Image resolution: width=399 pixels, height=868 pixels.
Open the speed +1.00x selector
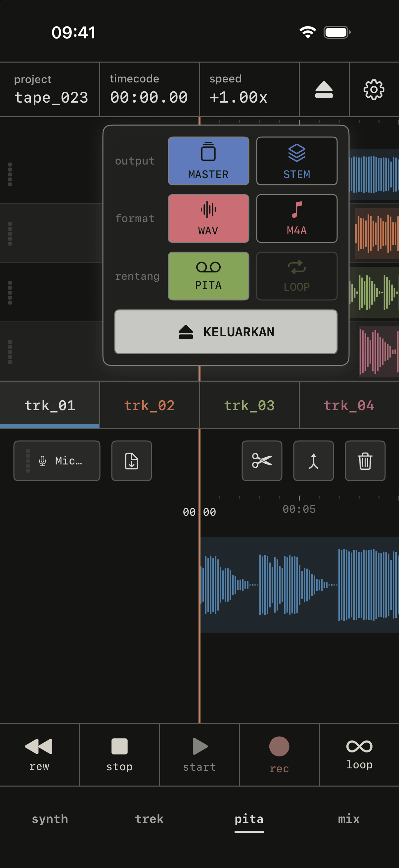point(249,90)
